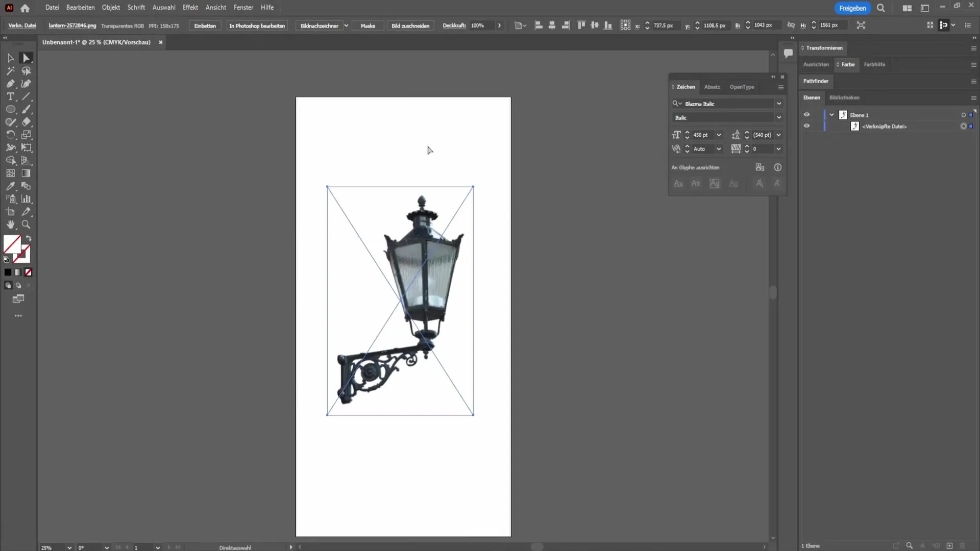Open the font family dropdown
This screenshot has height=551, width=980.
click(x=779, y=104)
